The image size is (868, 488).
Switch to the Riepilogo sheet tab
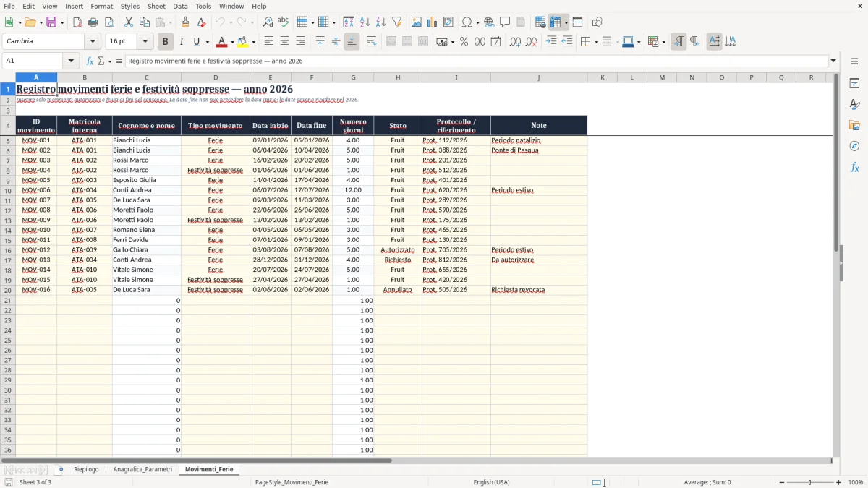(86, 469)
